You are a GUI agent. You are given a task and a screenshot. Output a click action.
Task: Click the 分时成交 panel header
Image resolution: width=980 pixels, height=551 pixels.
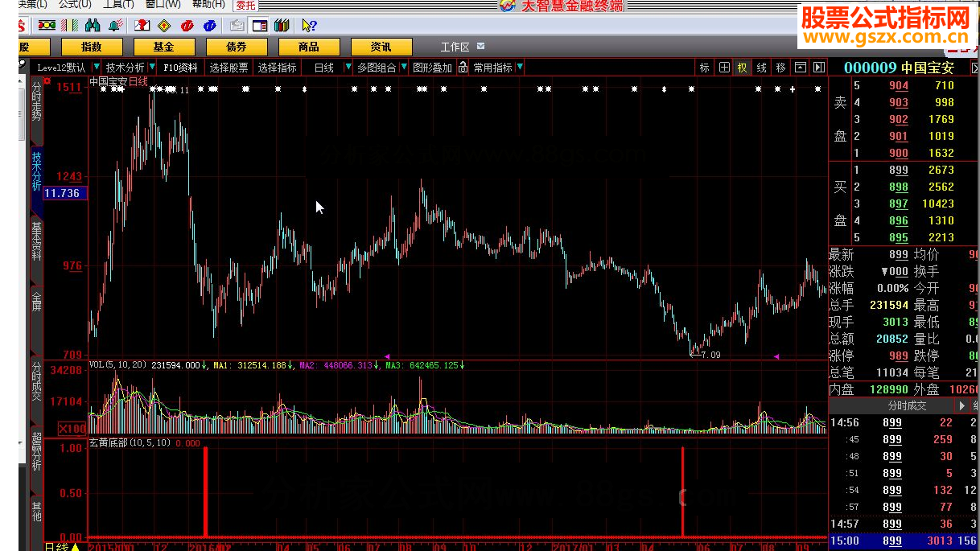point(906,406)
